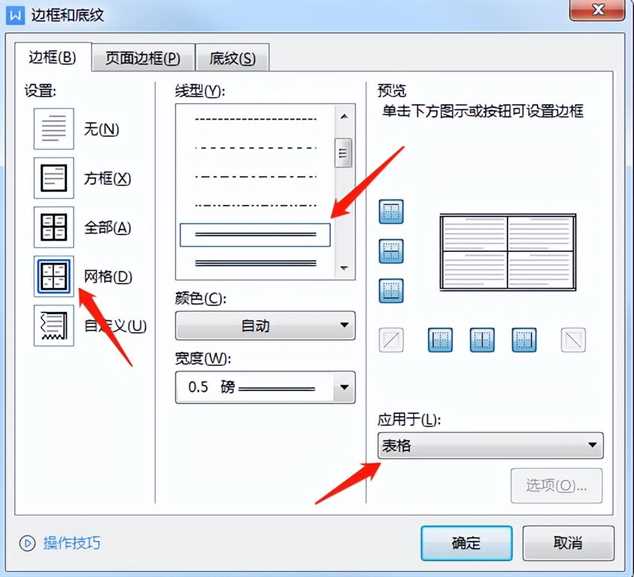Open the 颜色 color dropdown
This screenshot has width=634, height=577.
[x=265, y=326]
